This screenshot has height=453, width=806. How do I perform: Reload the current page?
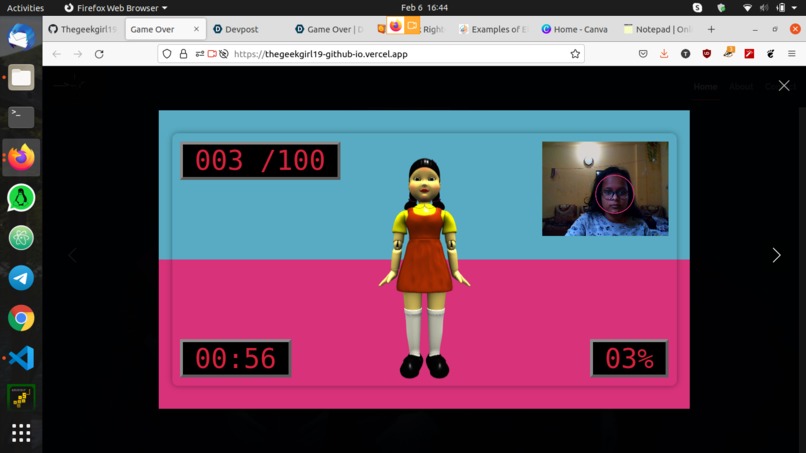pos(99,54)
